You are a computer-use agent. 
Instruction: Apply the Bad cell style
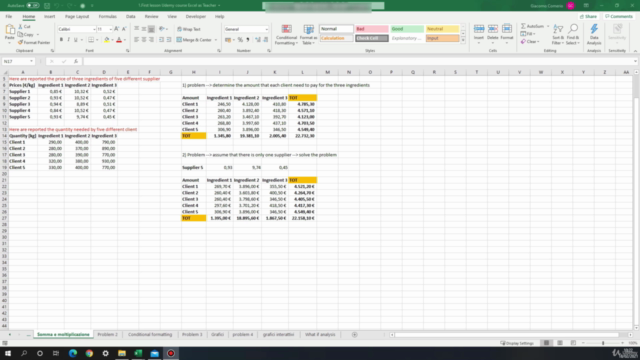(371, 29)
